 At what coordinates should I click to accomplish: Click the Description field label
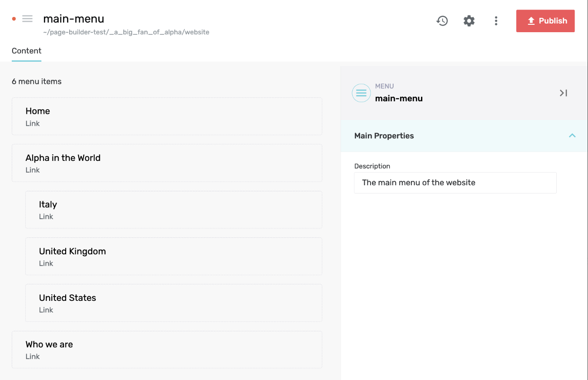pyautogui.click(x=372, y=166)
